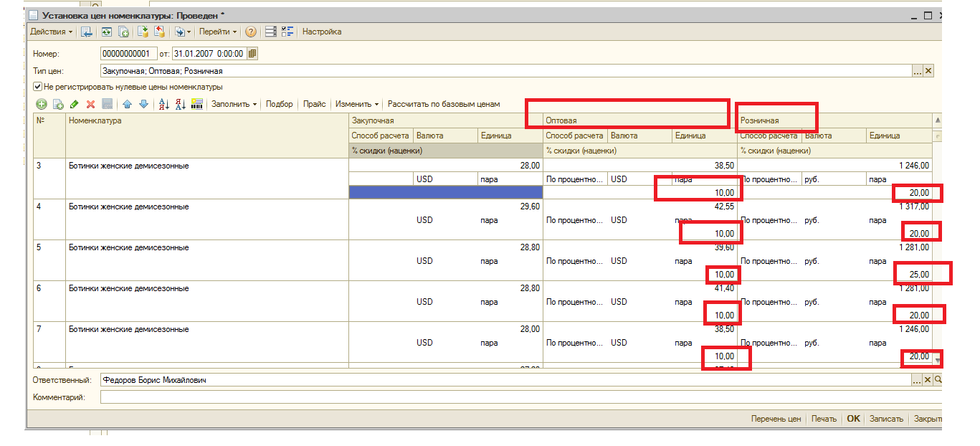Sort rows ascending with А-Я icon
Screen dimensions: 980x446
click(x=163, y=104)
